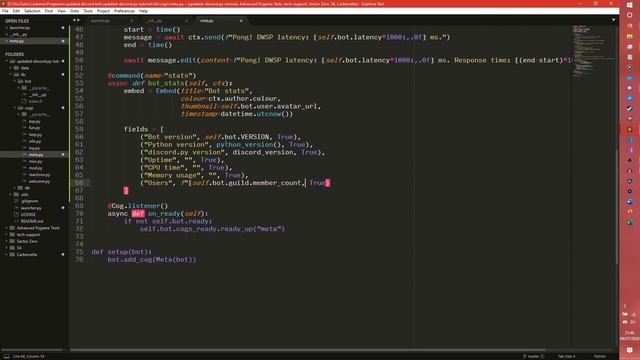Viewport: 640px width, 360px height.
Task: Open the LICENSE file
Action: tap(28, 214)
